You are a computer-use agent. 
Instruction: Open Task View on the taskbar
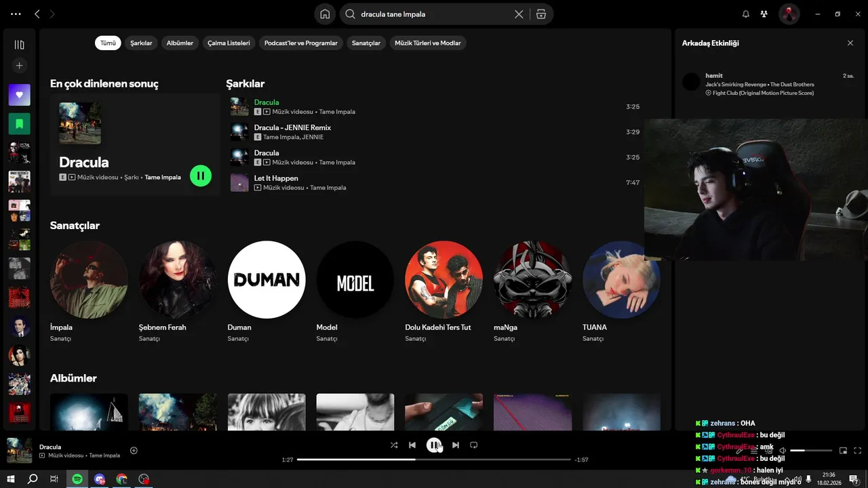coord(54,479)
